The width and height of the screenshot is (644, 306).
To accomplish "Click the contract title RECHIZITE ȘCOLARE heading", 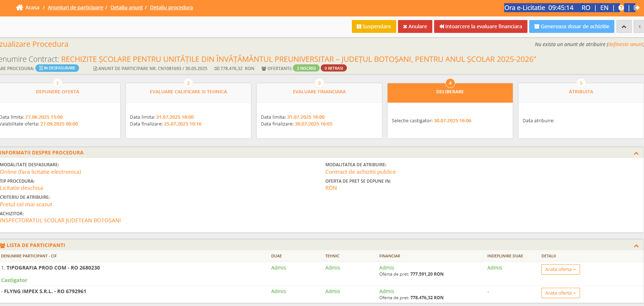I will 299,59.
